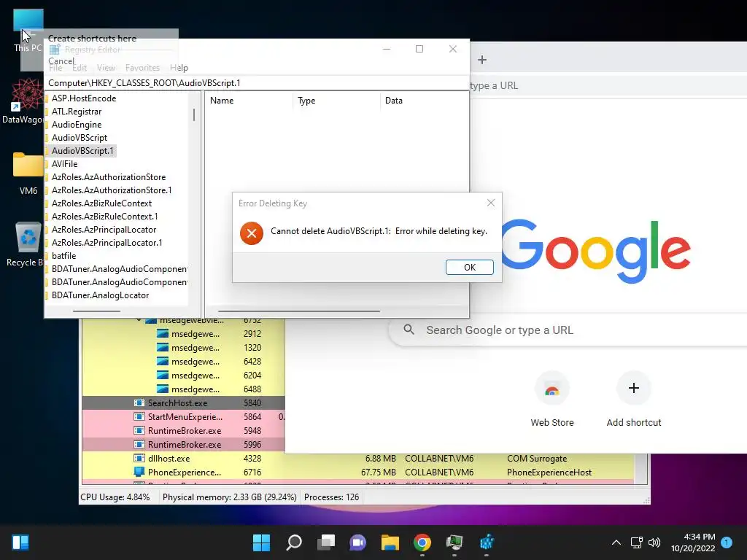
Task: Select ATL.Registrar registry key
Action: pos(77,112)
